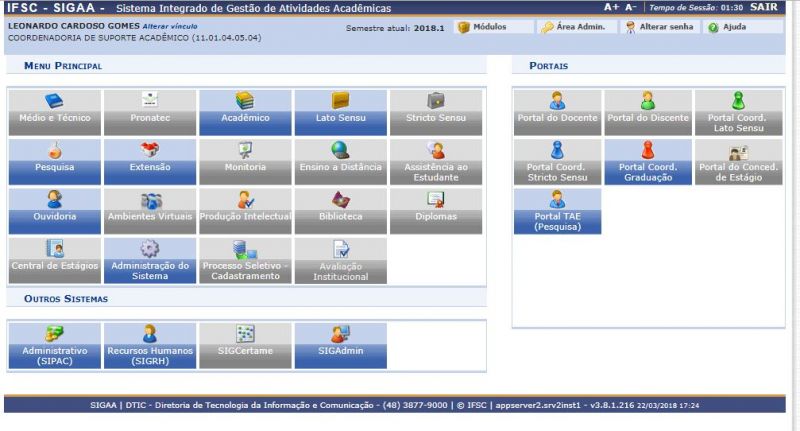Open Recursos Humanos (SIGRH) system
The width and height of the screenshot is (800, 431).
(x=150, y=335)
